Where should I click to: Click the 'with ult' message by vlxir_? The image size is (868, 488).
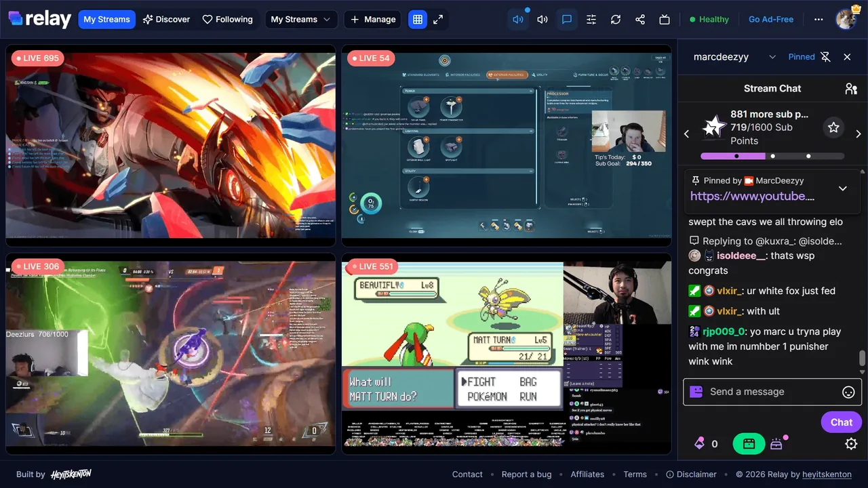[762, 311]
